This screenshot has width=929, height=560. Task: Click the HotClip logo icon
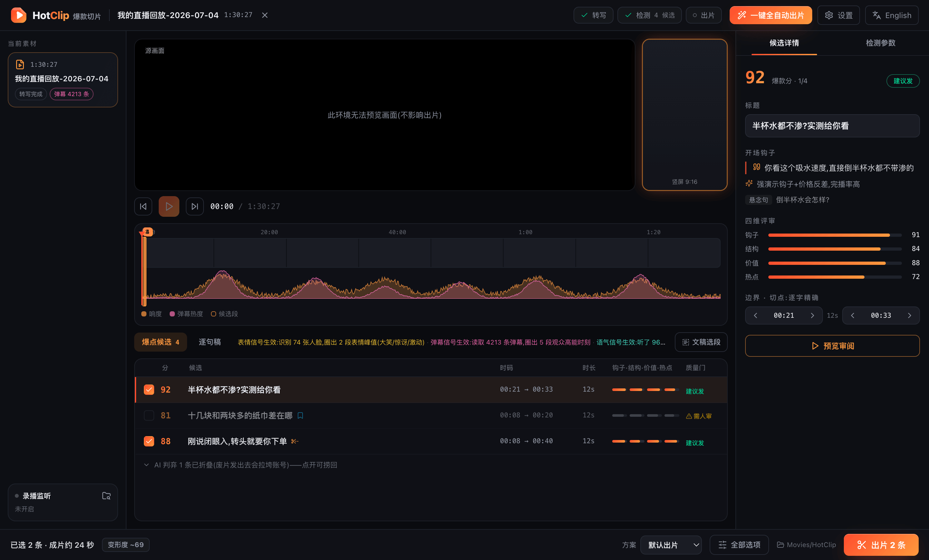point(18,15)
